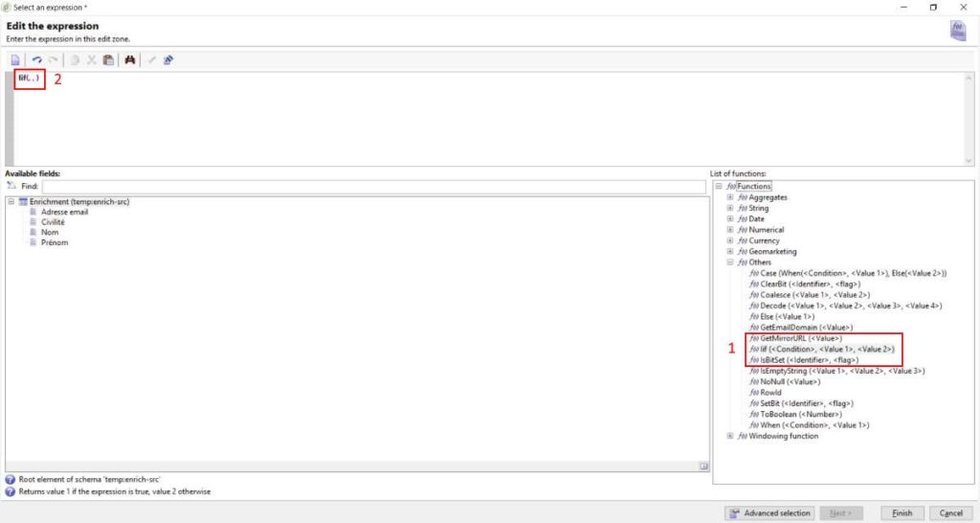Expand the Numerical function group

(x=729, y=230)
